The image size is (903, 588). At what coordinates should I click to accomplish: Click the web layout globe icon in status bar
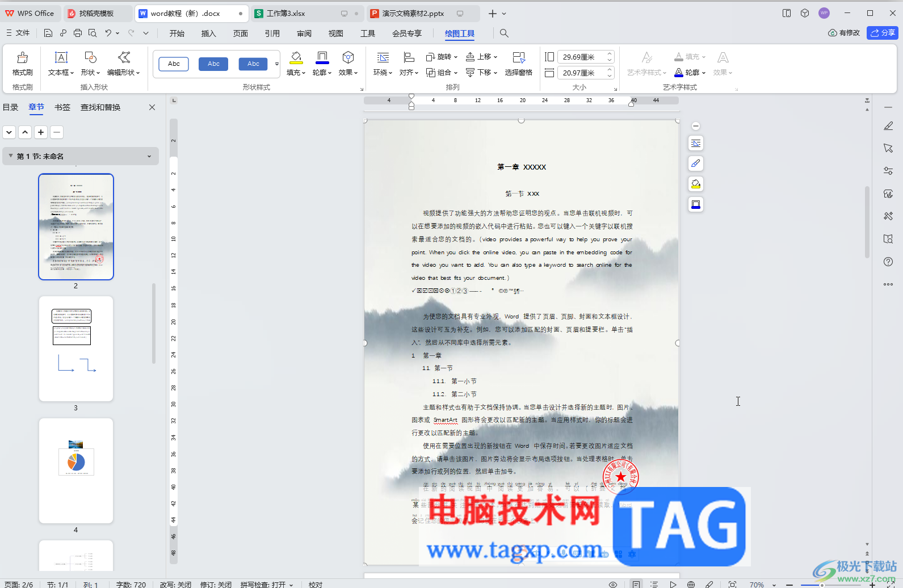691,584
